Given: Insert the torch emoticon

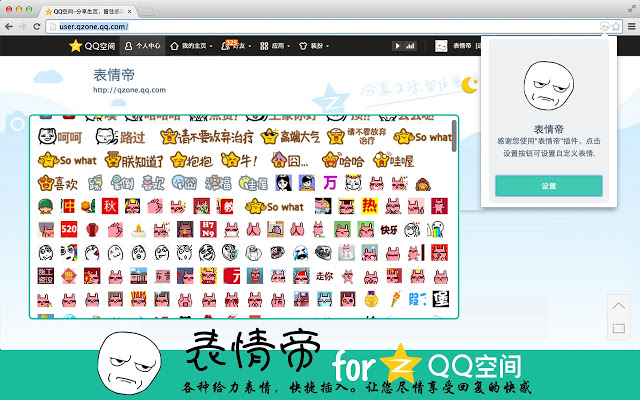Looking at the screenshot, I should click(x=396, y=300).
